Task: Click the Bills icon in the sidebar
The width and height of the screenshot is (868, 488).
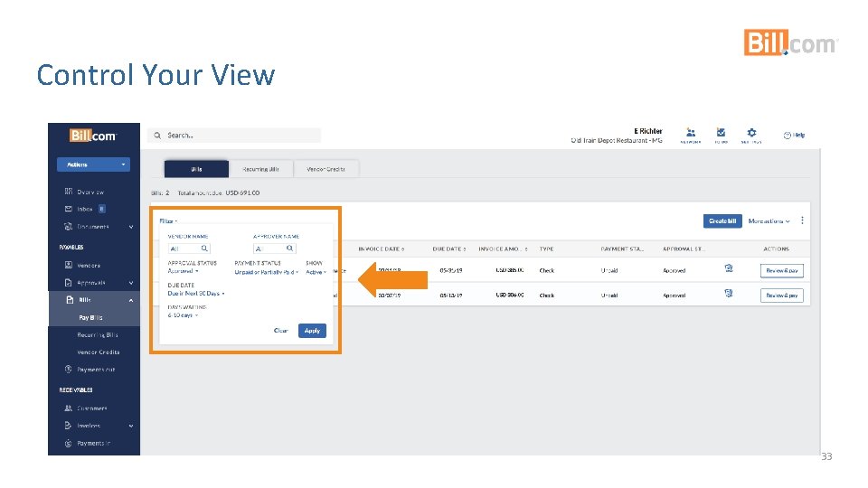Action: point(70,300)
